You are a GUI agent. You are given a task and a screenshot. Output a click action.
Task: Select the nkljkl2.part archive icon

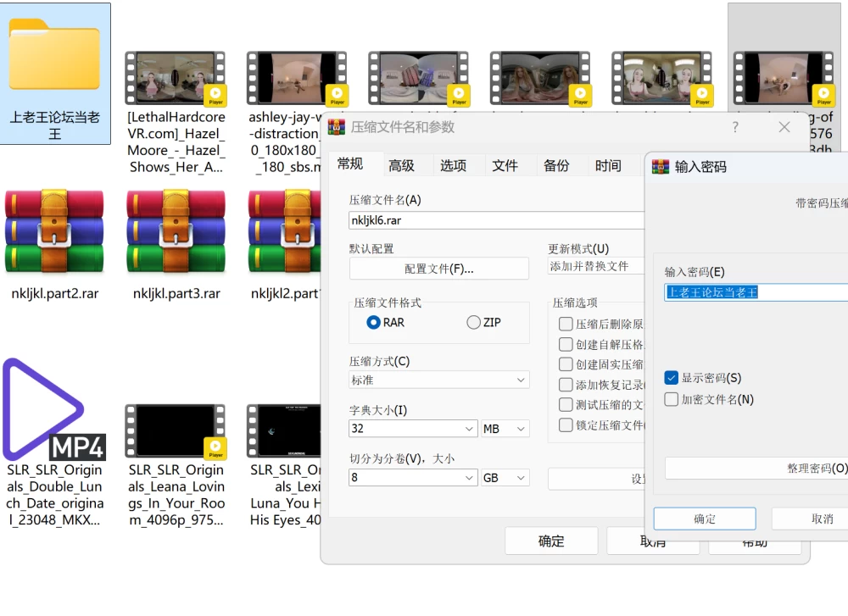284,232
